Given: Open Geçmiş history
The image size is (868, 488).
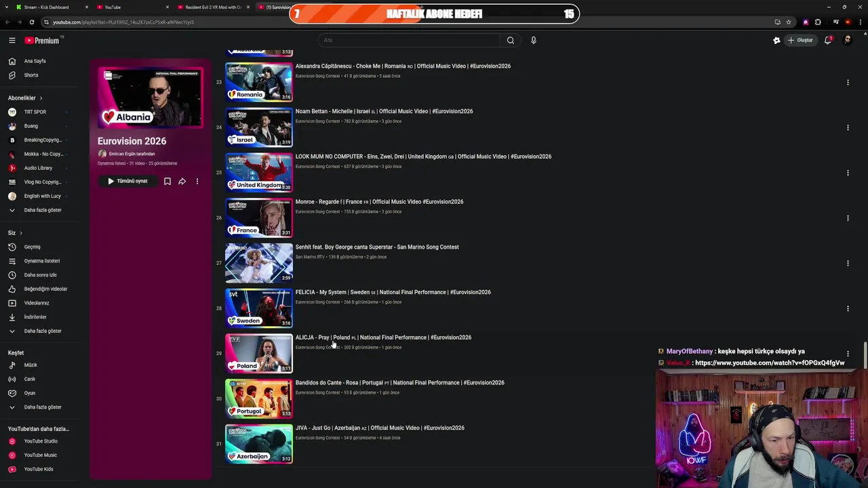Looking at the screenshot, I should 32,247.
